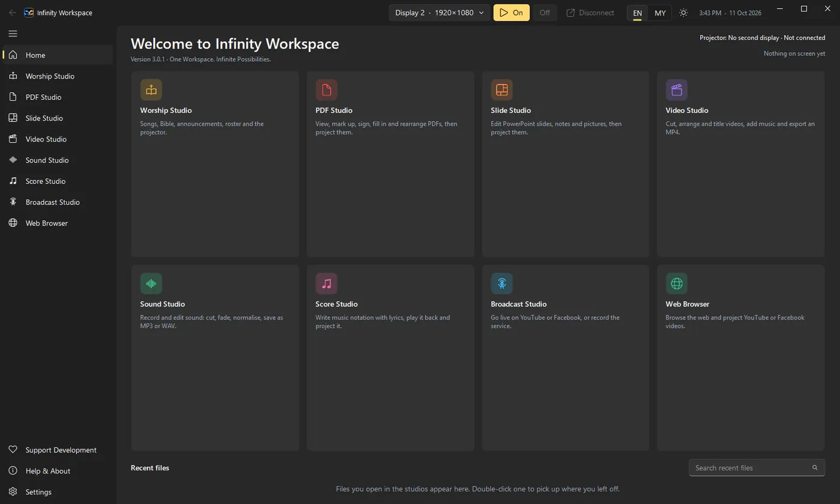Screen dimensions: 840x504
Task: Open Slide Studio from the sidebar
Action: [x=58, y=118]
